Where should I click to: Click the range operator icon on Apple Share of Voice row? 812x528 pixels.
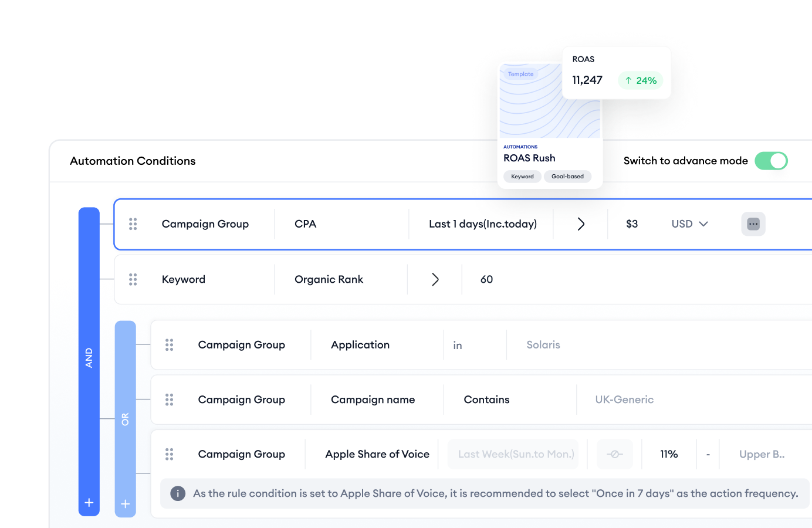614,454
